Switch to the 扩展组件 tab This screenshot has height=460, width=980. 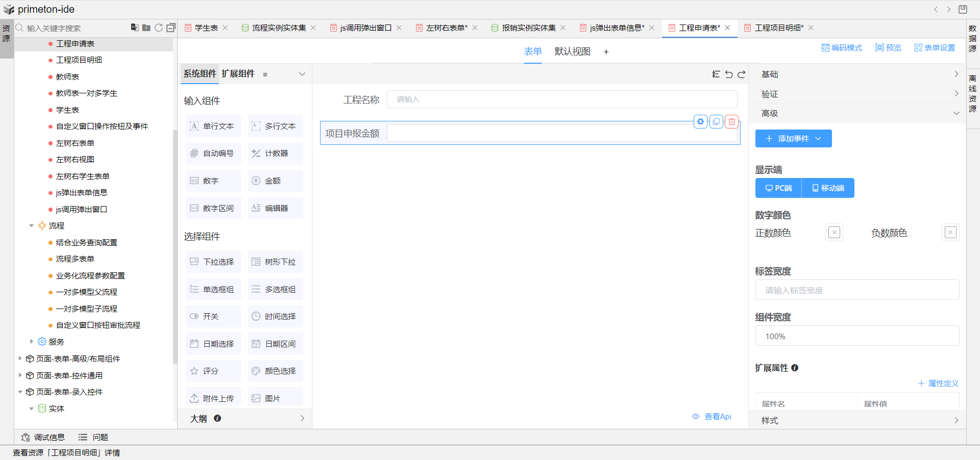pos(238,74)
